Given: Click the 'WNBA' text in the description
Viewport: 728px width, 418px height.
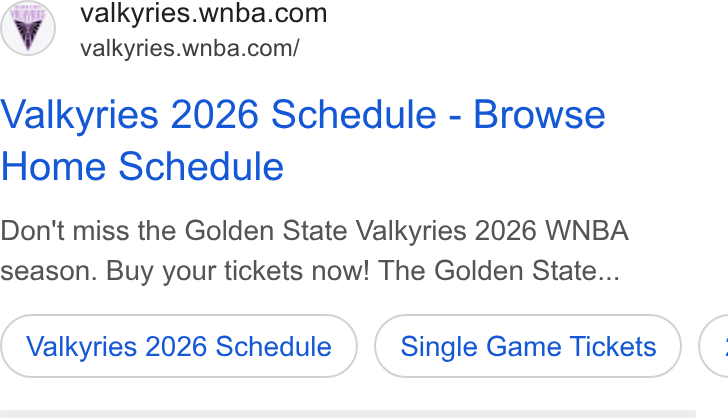Looking at the screenshot, I should 587,231.
